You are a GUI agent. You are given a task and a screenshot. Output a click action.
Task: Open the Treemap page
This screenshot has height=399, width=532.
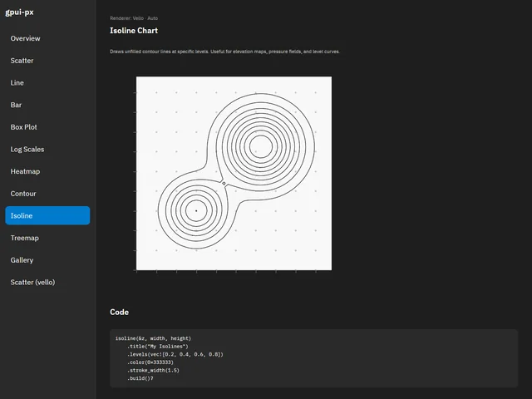47,238
